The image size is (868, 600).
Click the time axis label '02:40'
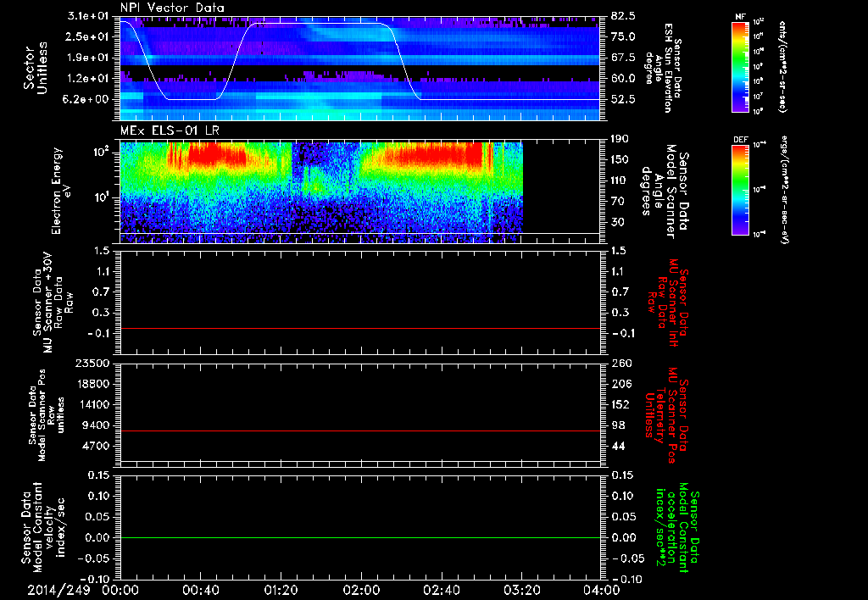441,590
